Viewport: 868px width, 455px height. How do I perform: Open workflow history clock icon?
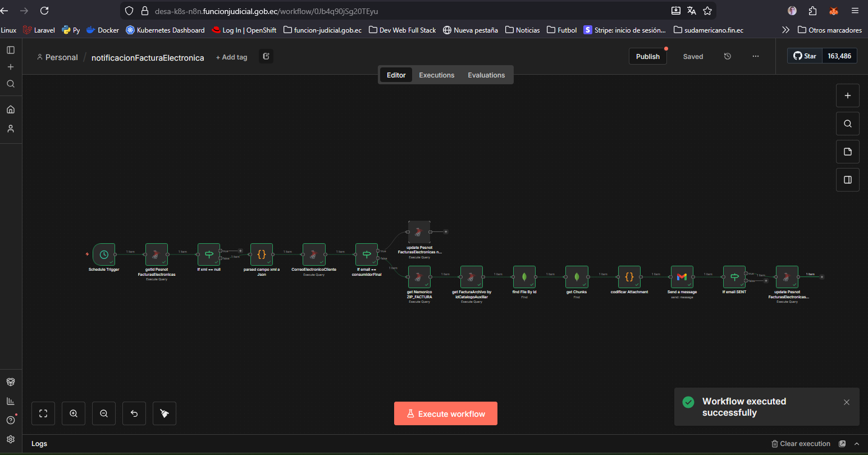(728, 56)
